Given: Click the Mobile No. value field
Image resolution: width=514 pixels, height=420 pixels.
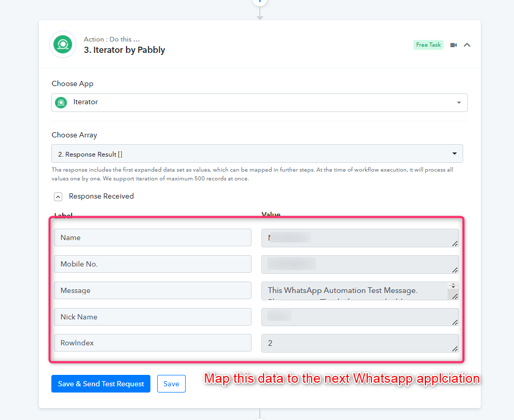Looking at the screenshot, I should [360, 264].
